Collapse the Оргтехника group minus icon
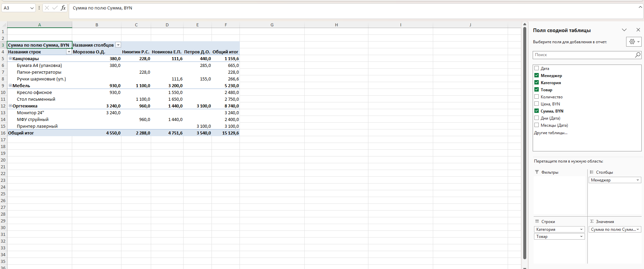 [x=10, y=106]
